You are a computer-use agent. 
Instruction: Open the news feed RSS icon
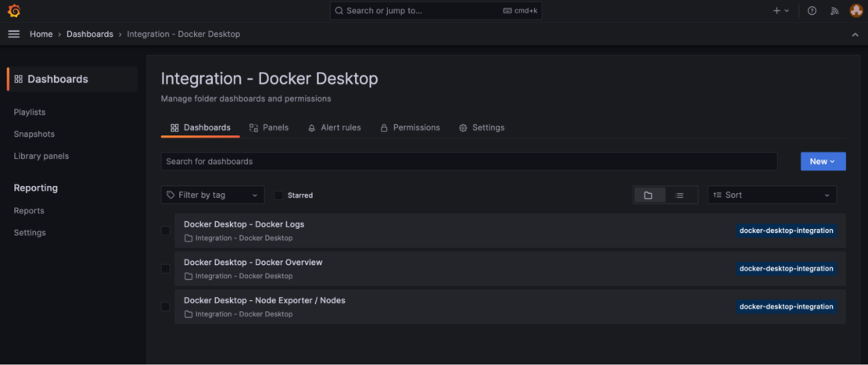[x=834, y=11]
